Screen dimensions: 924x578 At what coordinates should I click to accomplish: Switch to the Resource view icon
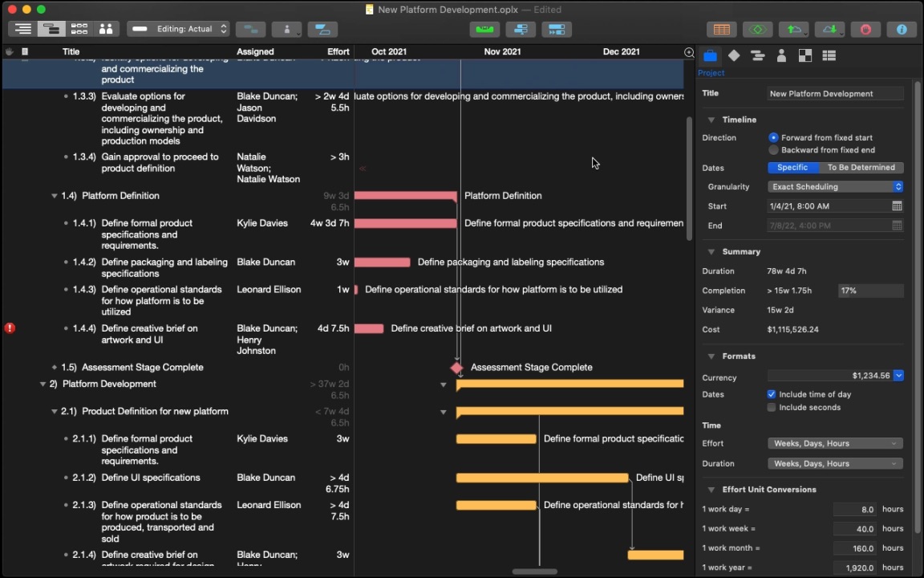click(x=106, y=29)
